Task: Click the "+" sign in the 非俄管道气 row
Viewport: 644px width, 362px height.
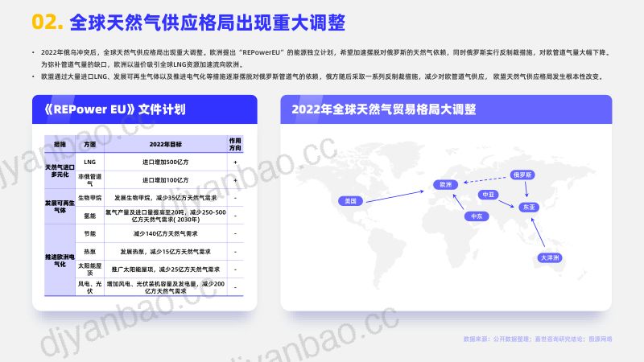Action: 235,180
